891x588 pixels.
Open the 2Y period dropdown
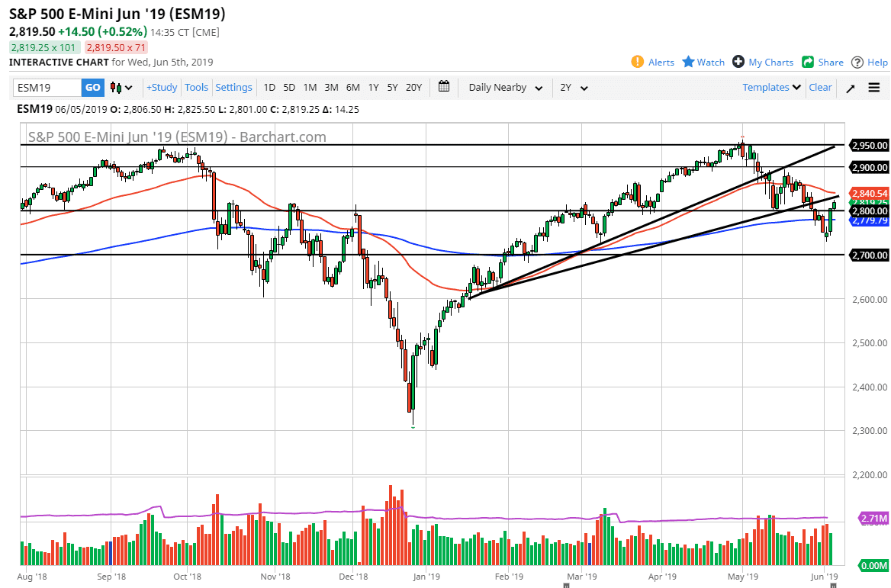click(x=574, y=88)
